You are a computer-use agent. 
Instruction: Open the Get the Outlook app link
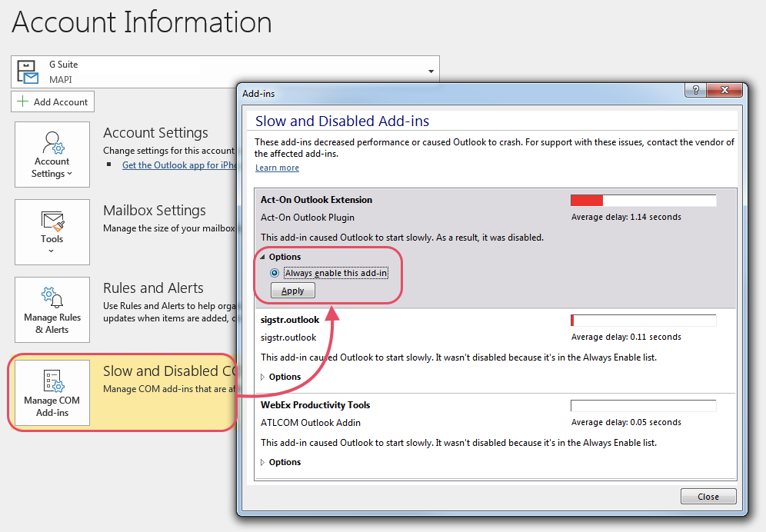(x=179, y=165)
